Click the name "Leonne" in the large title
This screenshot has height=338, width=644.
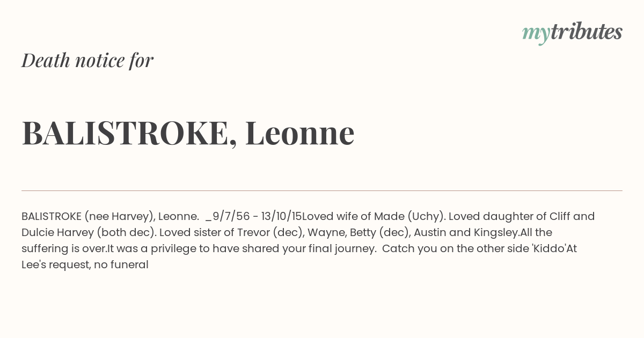(x=299, y=133)
